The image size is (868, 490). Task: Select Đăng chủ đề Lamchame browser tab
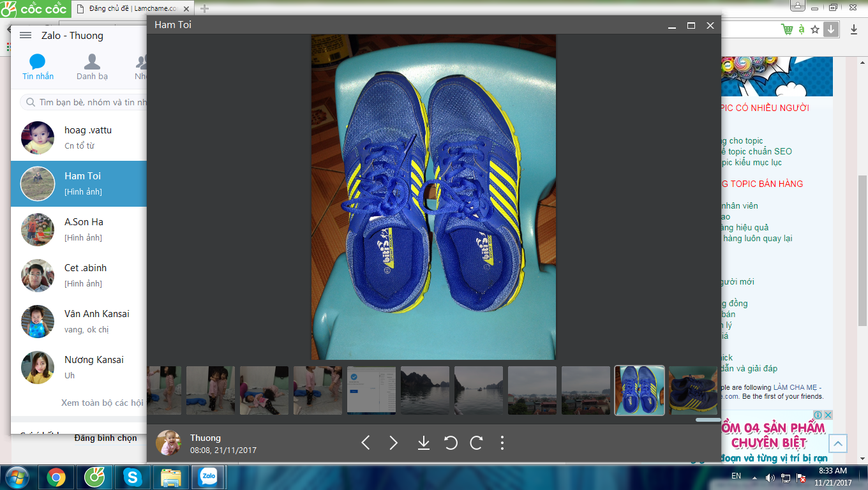tap(133, 9)
